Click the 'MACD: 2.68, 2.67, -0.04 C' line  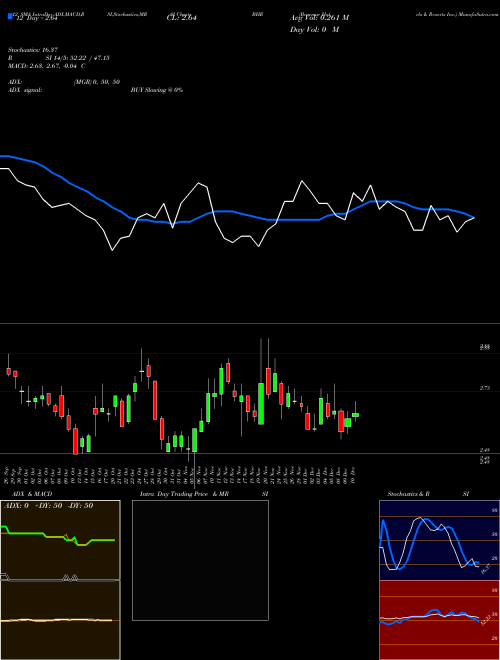pos(47,66)
